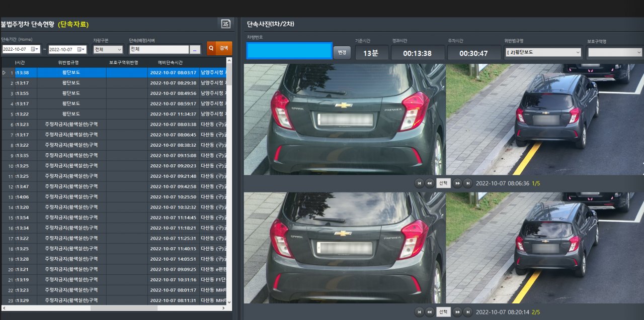Click the 00:13:38 경과시간 value box

pyautogui.click(x=418, y=53)
